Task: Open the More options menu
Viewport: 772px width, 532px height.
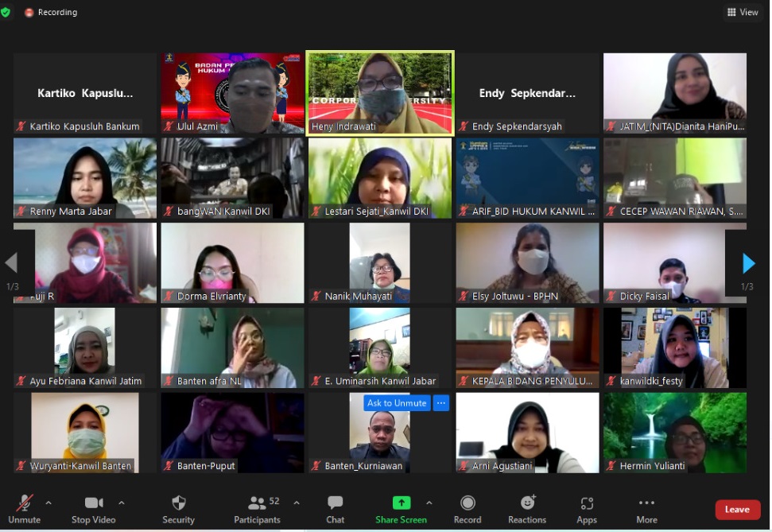Action: pyautogui.click(x=646, y=510)
